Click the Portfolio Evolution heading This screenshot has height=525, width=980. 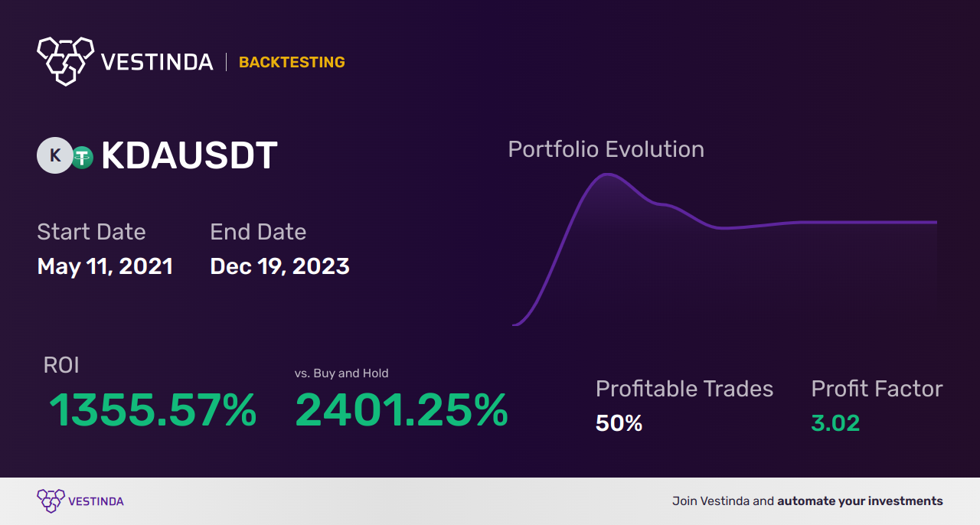point(606,149)
